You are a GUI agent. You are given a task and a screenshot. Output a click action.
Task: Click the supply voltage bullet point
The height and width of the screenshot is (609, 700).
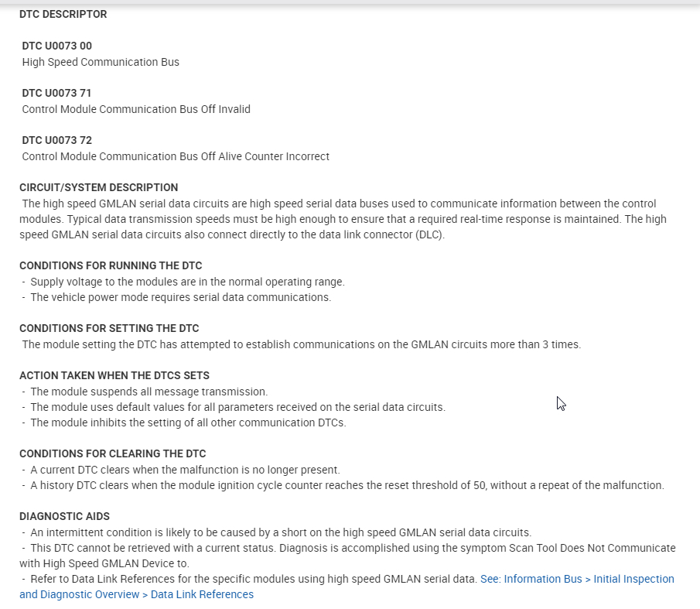tap(187, 282)
